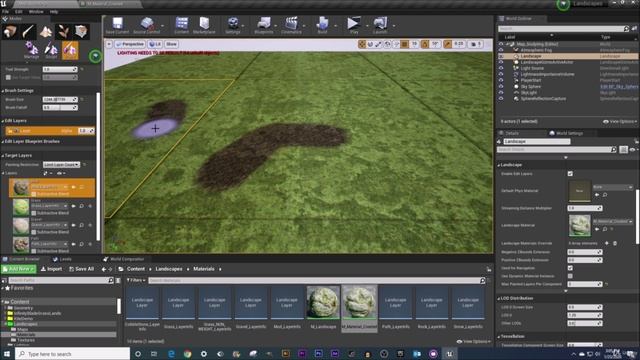Toggle visibility of Sky Sphere actor
The width and height of the screenshot is (640, 360).
[x=501, y=87]
